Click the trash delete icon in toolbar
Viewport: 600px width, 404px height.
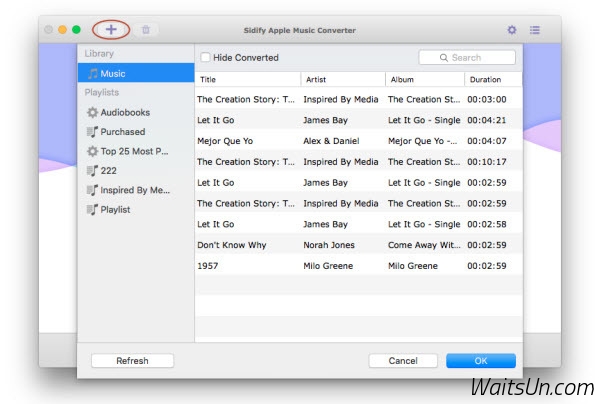tap(146, 29)
